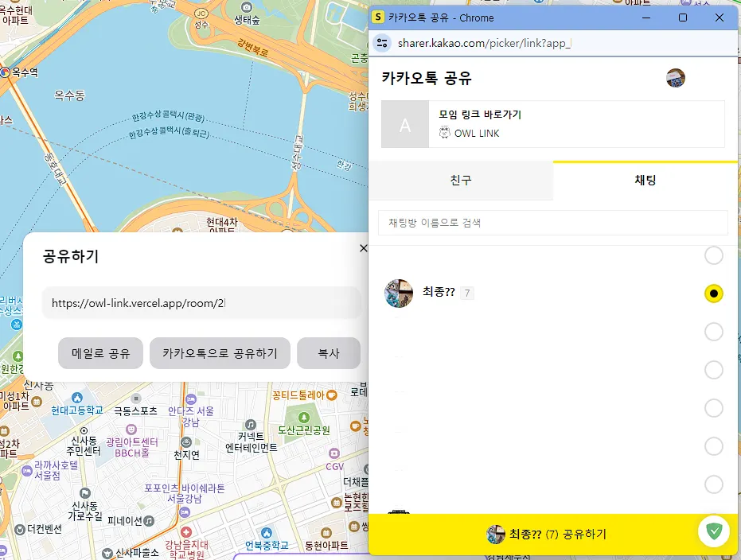Click the OWL LINK owl icon
The width and height of the screenshot is (741, 560).
pos(444,133)
